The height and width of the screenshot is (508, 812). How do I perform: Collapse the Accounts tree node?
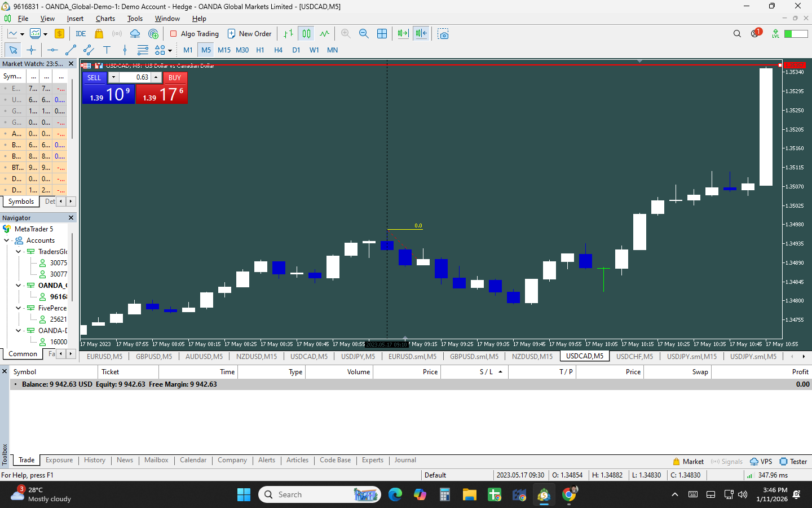tap(7, 240)
